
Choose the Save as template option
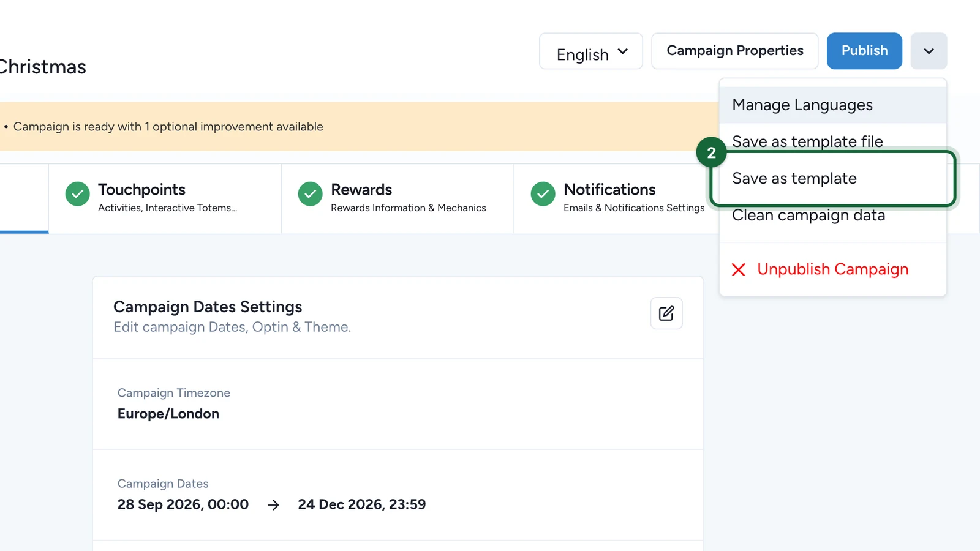[x=833, y=178]
